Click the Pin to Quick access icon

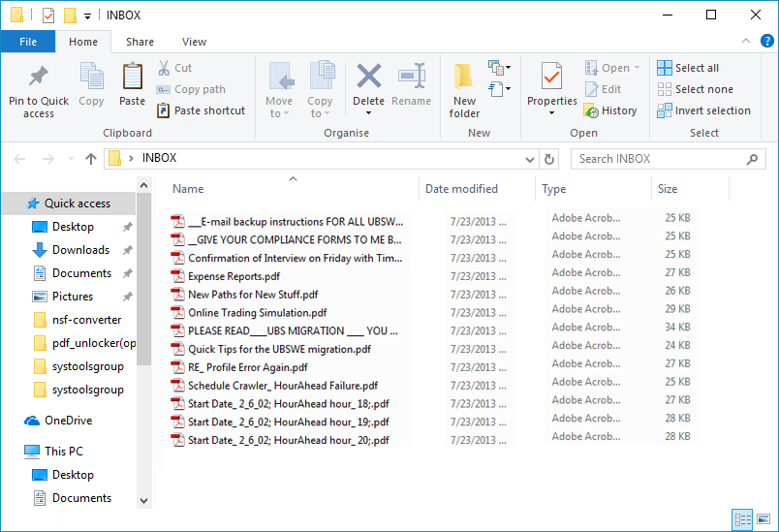tap(38, 77)
